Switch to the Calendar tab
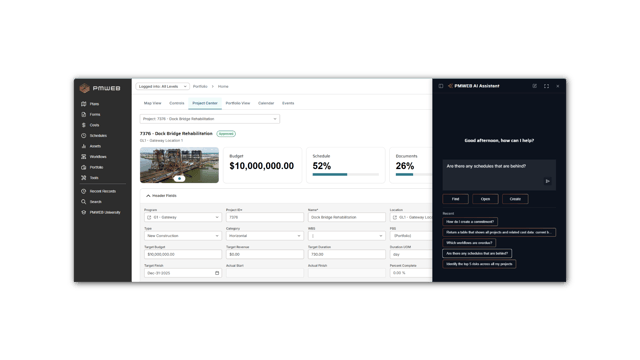This screenshot has height=360, width=640. [266, 103]
